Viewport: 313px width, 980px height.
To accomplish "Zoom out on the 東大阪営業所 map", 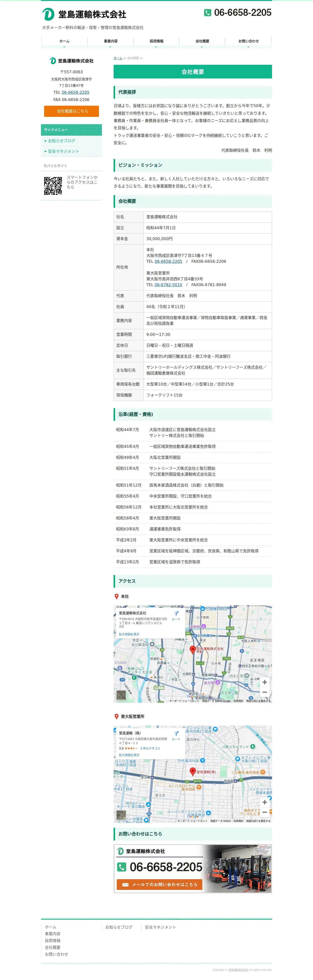I will (265, 812).
